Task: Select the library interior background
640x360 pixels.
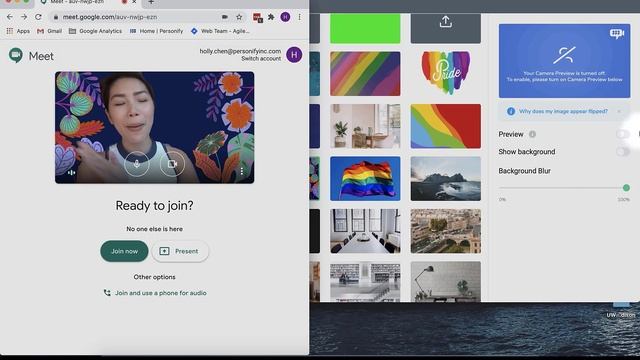Action: tap(365, 282)
